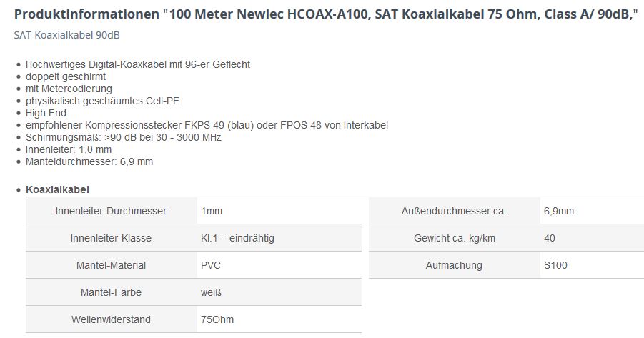Click the Kl.1 = eindrähtig value

pos(237,238)
